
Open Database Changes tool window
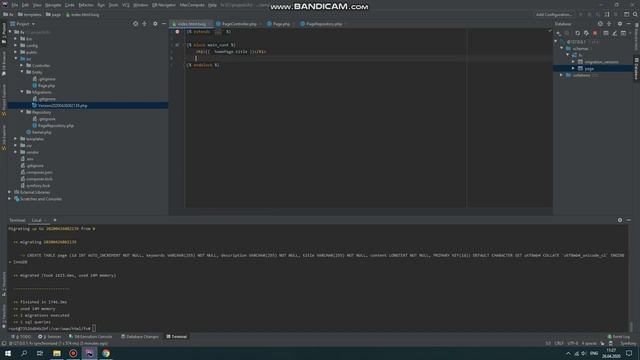[x=140, y=337]
